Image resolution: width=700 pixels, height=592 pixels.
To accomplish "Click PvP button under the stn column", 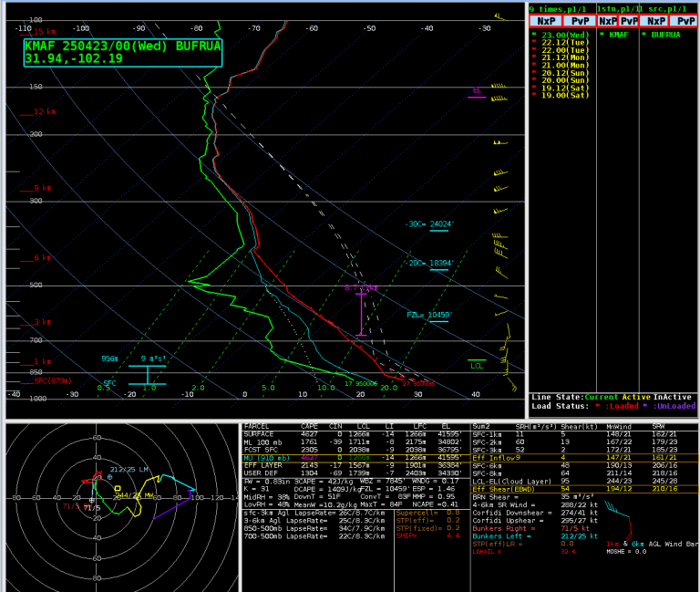I will click(629, 21).
